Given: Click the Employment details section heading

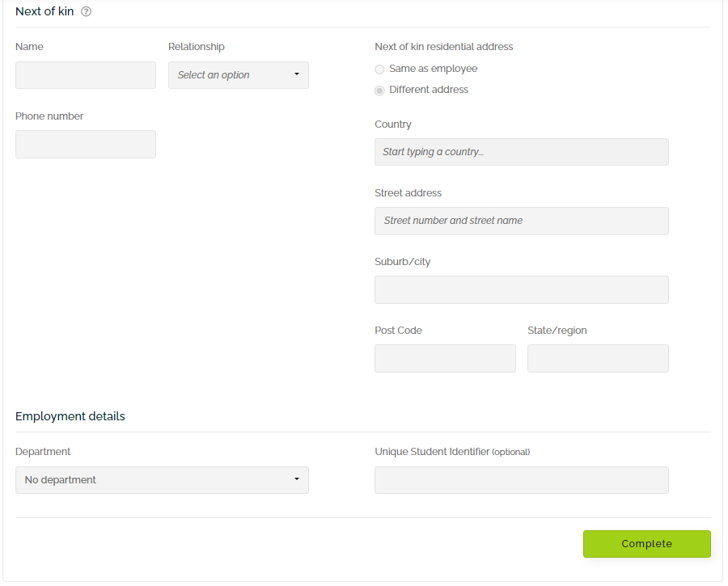Looking at the screenshot, I should [x=70, y=415].
